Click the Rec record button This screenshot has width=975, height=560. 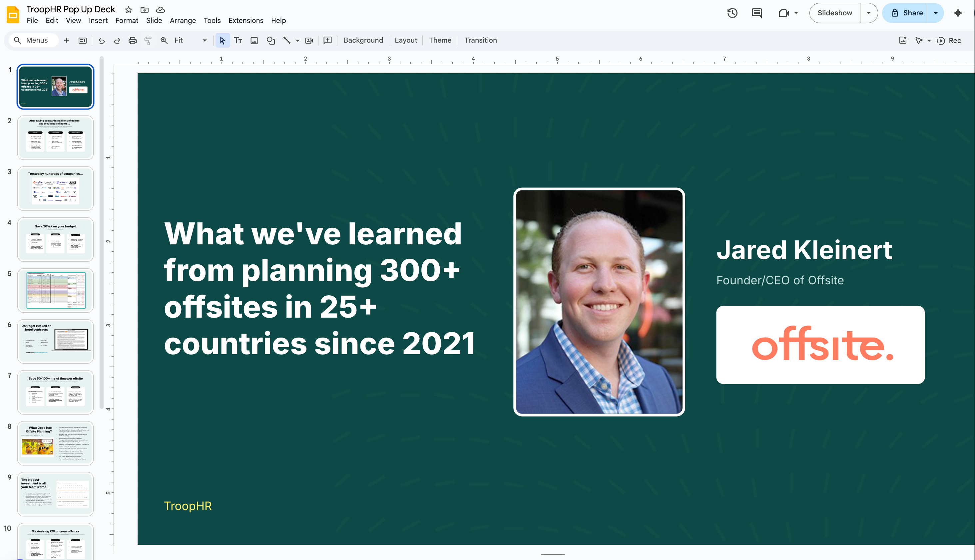pos(949,40)
